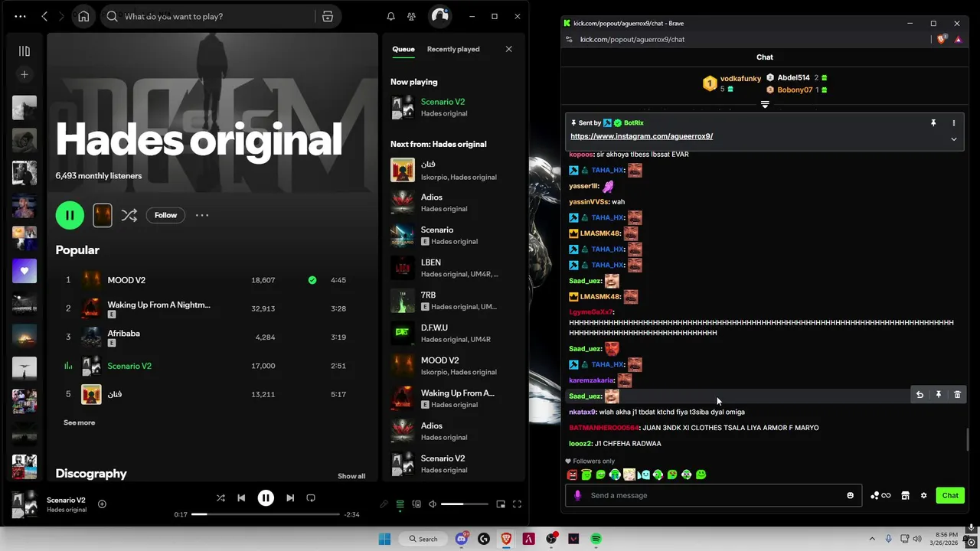Click the Browse icon in Spotify search bar
Viewport: 980px width, 551px height.
(328, 16)
